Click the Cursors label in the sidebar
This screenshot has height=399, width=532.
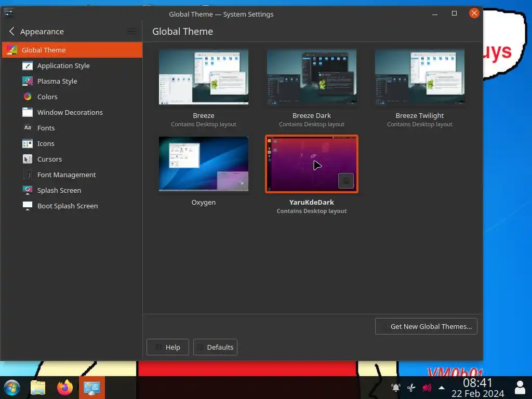(49, 159)
